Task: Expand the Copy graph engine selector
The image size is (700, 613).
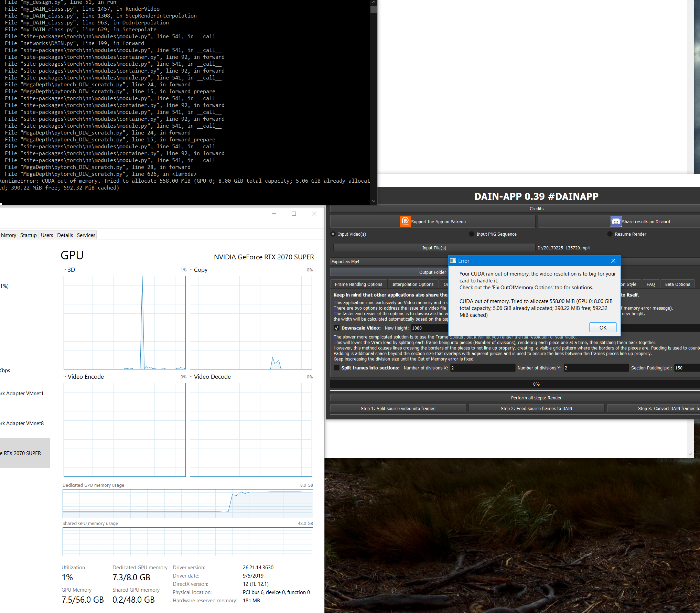Action: click(191, 270)
